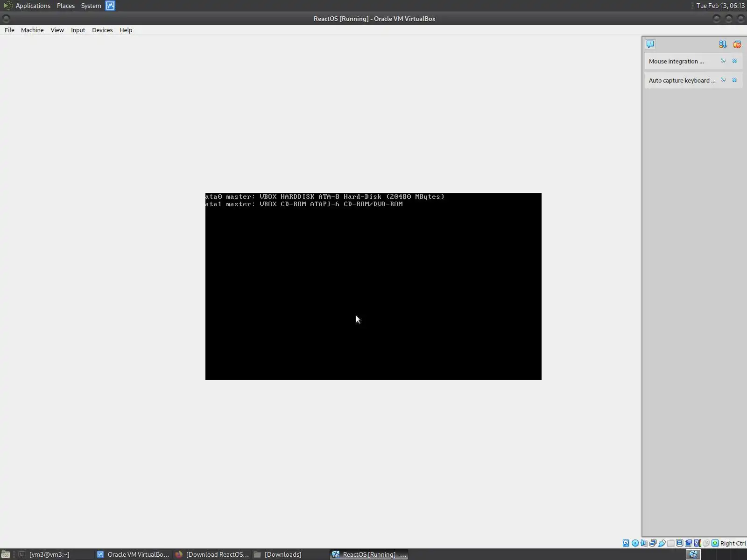Click the recording status icon
The height and width of the screenshot is (560, 747).
point(688,543)
